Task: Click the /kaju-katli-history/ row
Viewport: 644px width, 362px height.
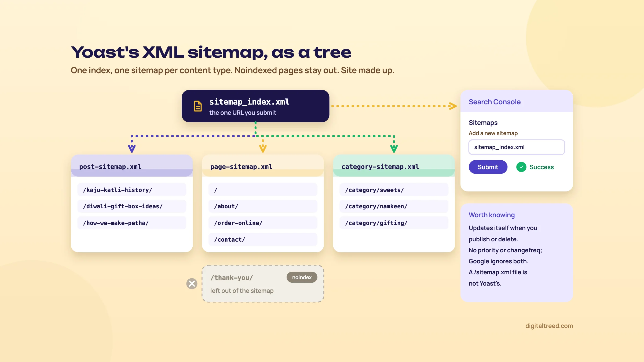Action: point(132,190)
